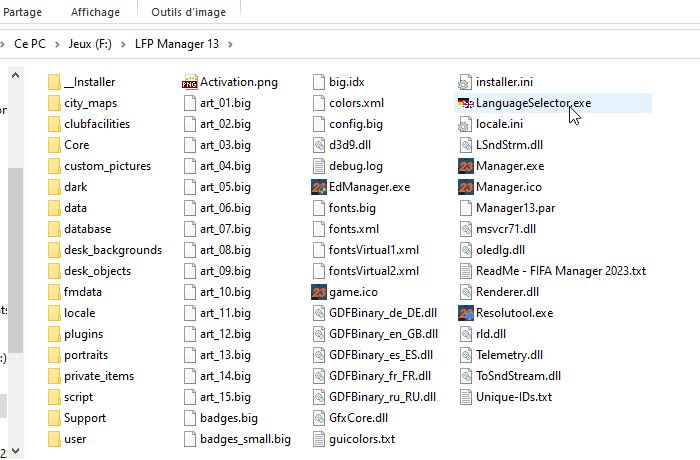Click the Resolutool.exe icon
This screenshot has height=460, width=700.
point(466,313)
